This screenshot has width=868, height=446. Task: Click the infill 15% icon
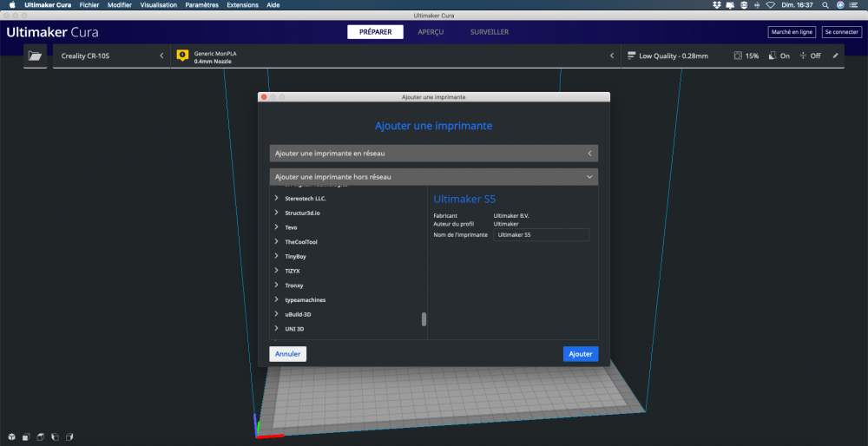pyautogui.click(x=737, y=56)
